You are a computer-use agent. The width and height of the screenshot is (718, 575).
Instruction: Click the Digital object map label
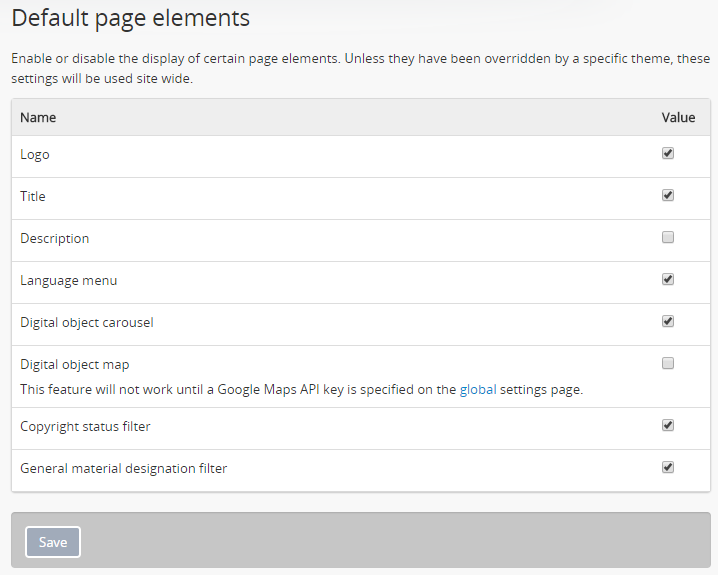tap(75, 365)
